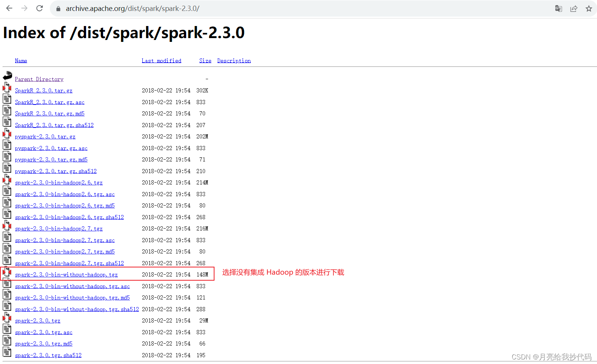The height and width of the screenshot is (364, 597).
Task: Click archive icon beside spark-2.3.0-bin-without-hadoop.tgz
Action: click(7, 272)
